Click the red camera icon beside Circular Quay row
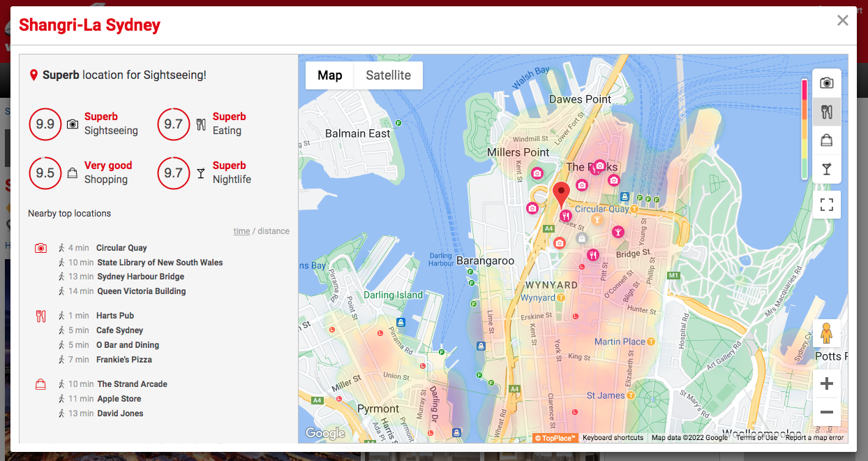This screenshot has height=461, width=868. (40, 248)
